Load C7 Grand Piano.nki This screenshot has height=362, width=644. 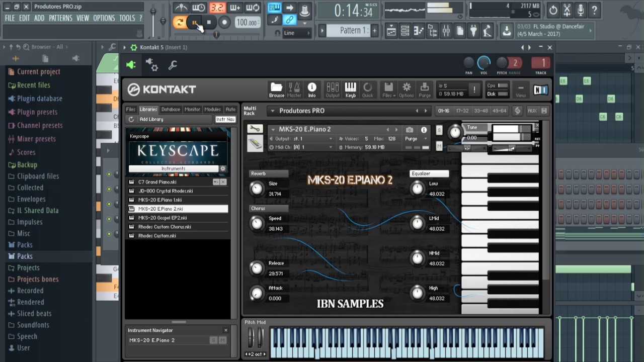[177, 182]
